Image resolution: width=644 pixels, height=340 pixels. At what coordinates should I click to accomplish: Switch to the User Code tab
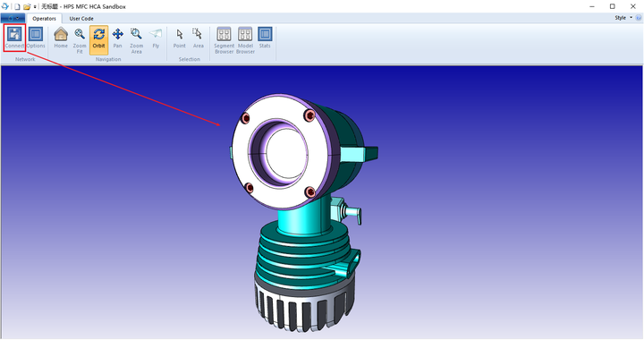[81, 19]
